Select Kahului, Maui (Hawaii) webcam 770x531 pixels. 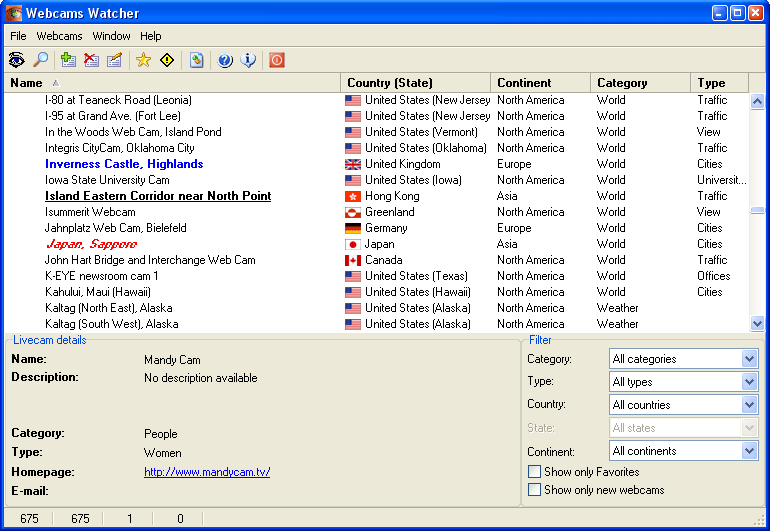[98, 292]
